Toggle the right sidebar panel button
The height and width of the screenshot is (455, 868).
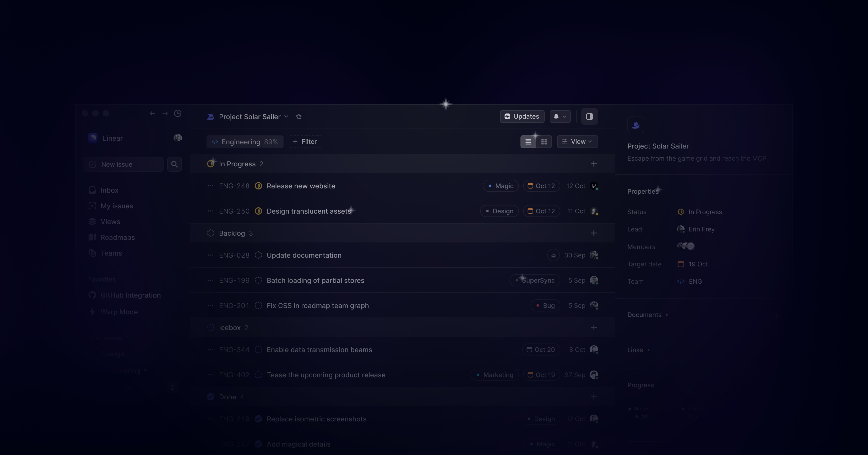tap(589, 116)
